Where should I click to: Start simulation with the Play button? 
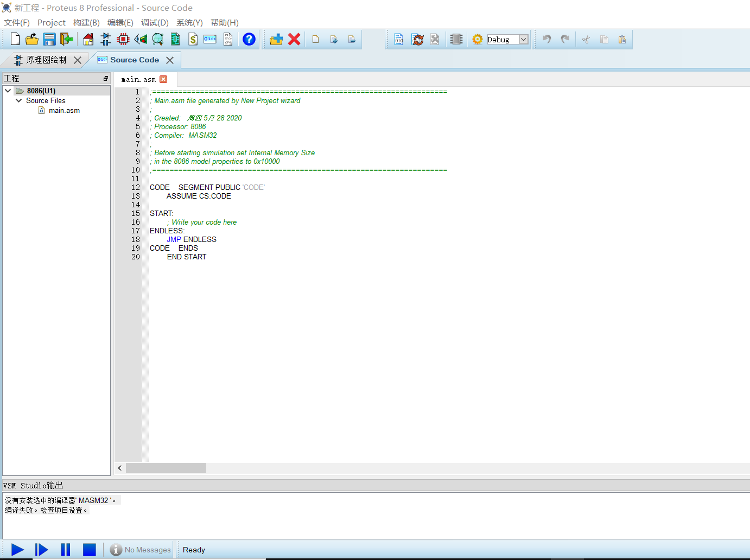[17, 550]
